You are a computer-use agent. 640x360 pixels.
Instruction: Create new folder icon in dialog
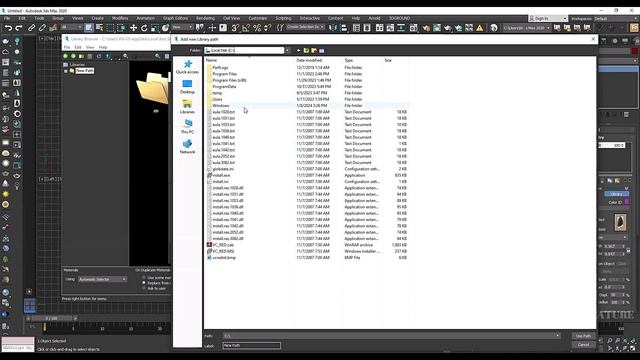click(314, 51)
